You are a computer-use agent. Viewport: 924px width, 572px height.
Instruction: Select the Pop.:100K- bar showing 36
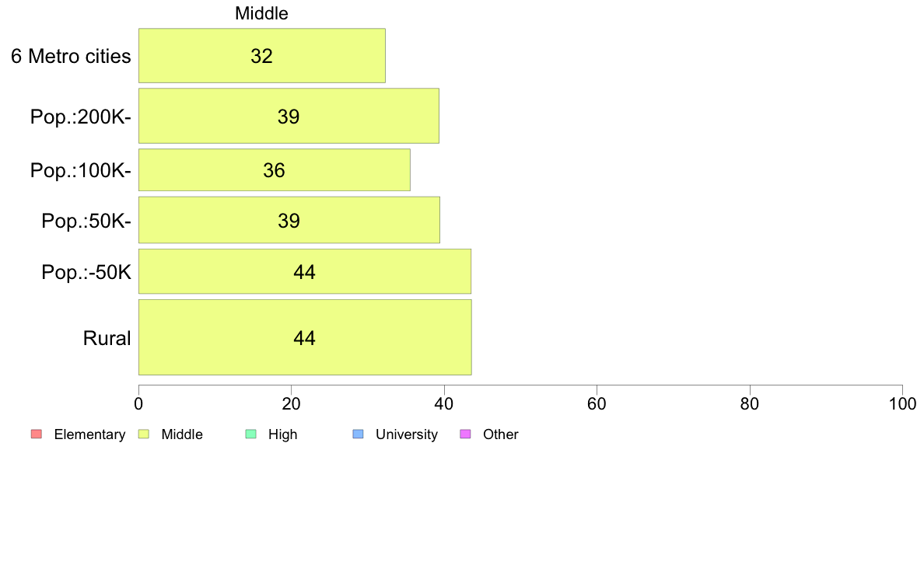click(x=275, y=169)
